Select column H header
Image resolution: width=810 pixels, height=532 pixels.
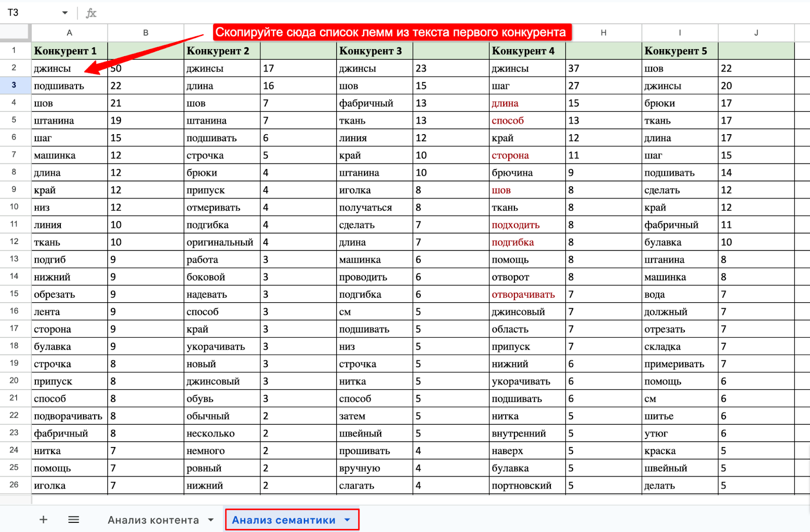click(603, 32)
